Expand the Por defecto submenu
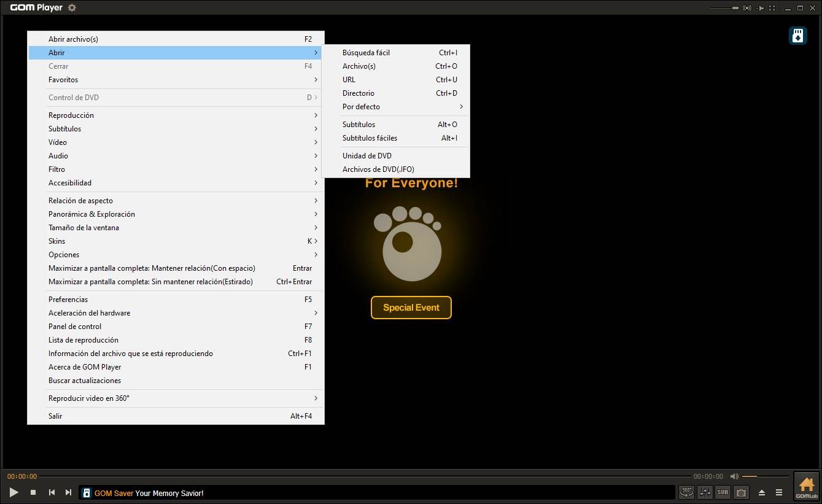 (x=396, y=107)
